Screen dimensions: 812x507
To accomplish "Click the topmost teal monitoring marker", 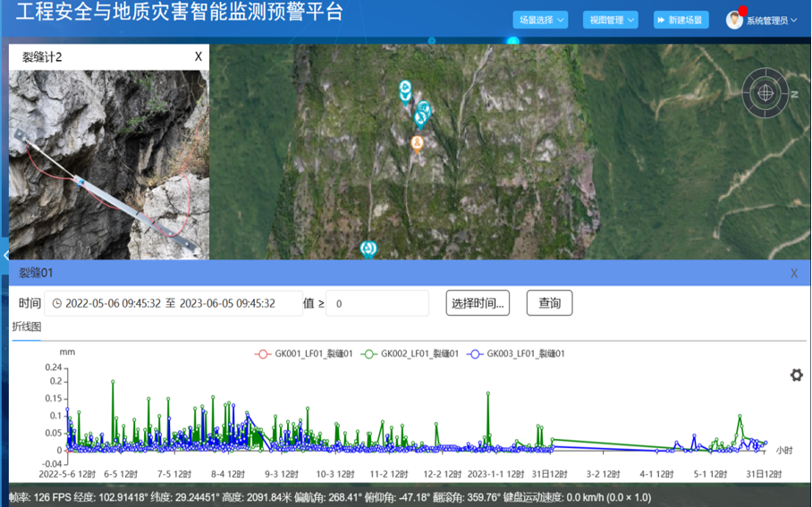I will tap(405, 89).
